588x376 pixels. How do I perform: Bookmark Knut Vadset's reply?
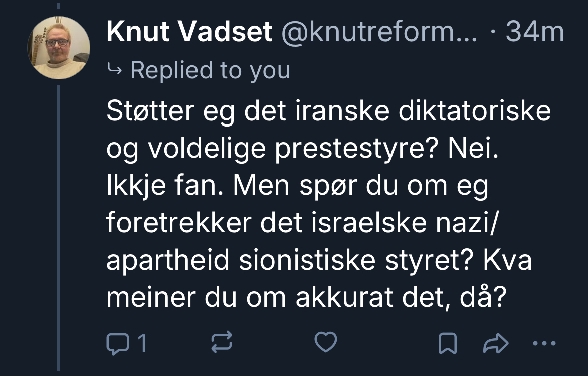click(448, 344)
